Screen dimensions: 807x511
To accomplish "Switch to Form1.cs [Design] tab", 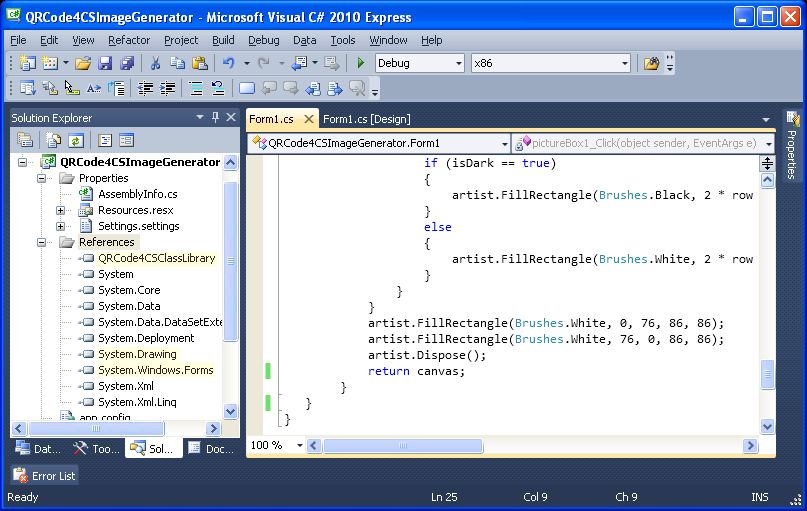I will 366,119.
